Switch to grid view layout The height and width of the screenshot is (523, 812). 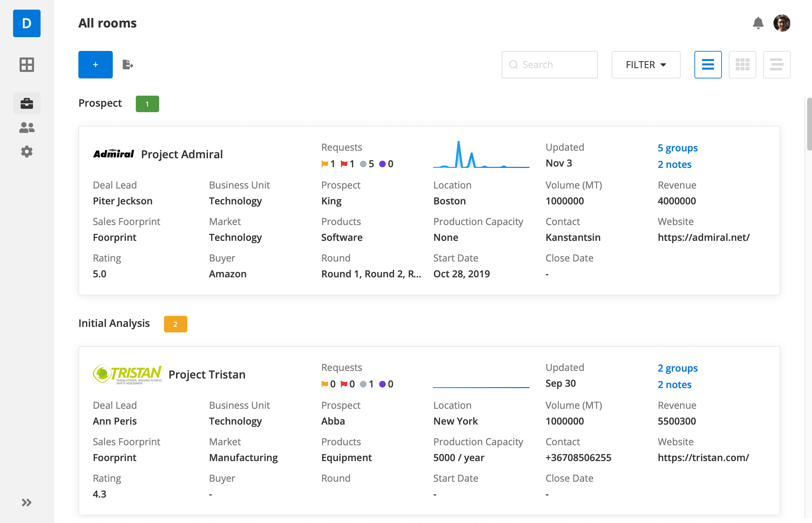click(x=742, y=65)
